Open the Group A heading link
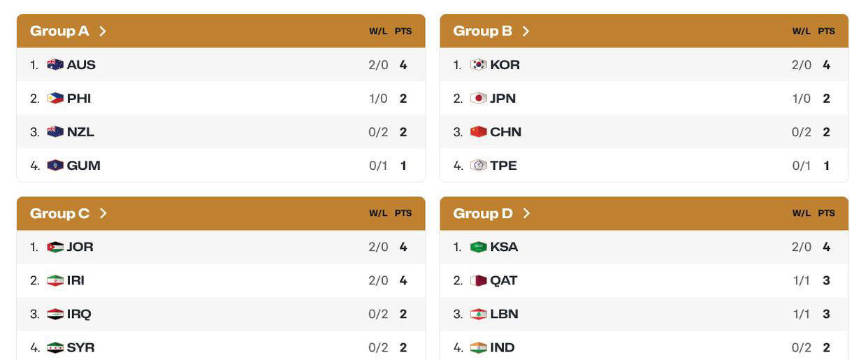Image resolution: width=868 pixels, height=360 pixels. tap(59, 31)
